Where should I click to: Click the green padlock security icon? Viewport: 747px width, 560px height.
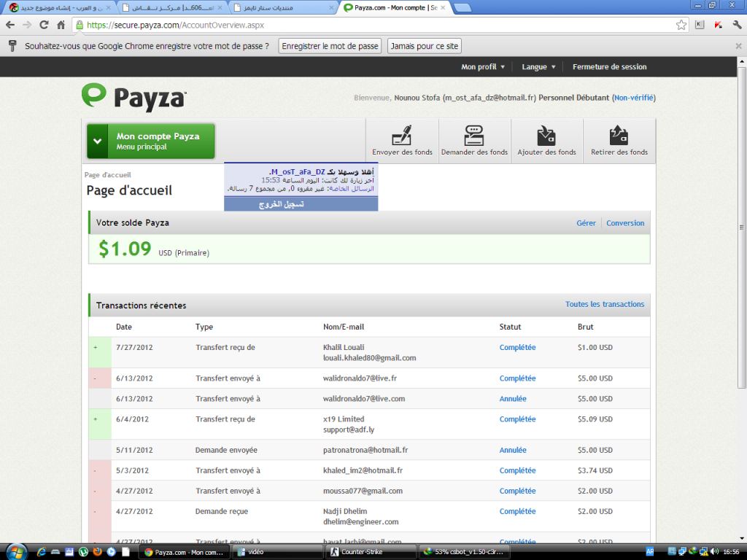[80, 26]
